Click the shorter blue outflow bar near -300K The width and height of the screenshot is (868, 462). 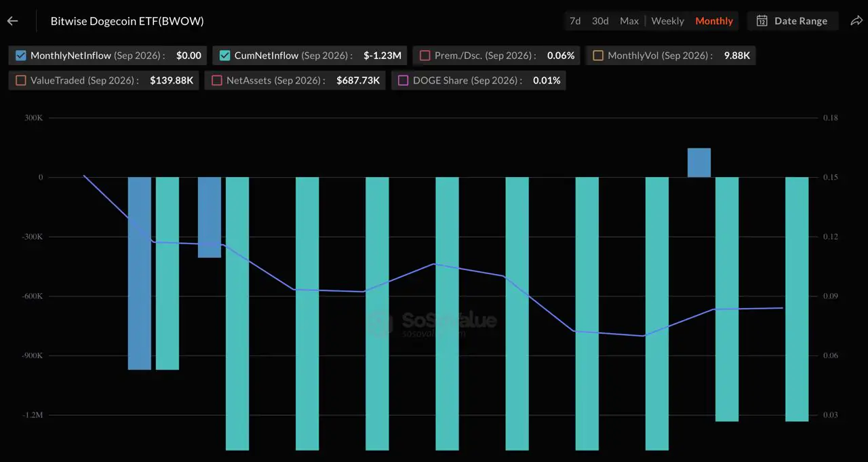click(210, 217)
